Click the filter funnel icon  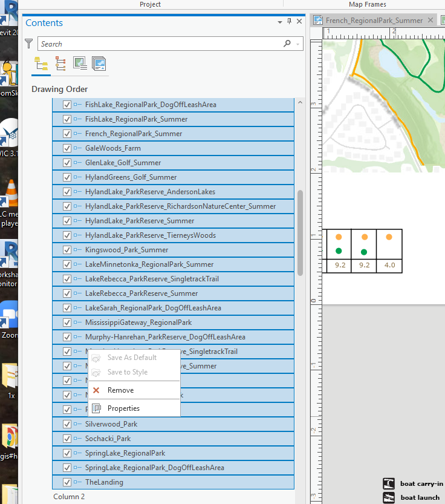point(29,44)
